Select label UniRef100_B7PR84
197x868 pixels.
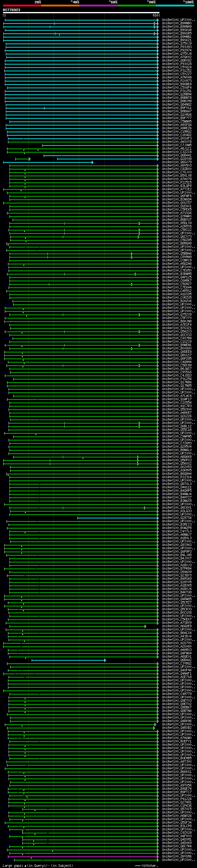pyautogui.click(x=176, y=568)
